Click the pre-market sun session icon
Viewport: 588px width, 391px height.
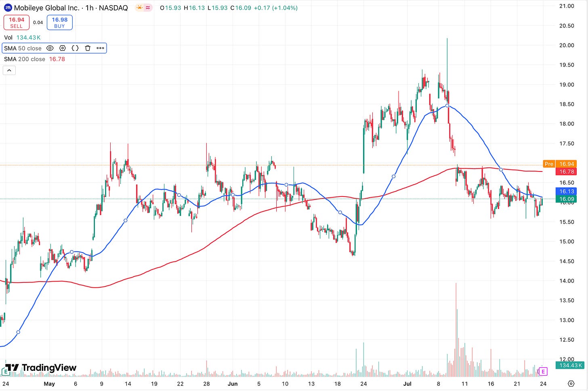(x=140, y=8)
